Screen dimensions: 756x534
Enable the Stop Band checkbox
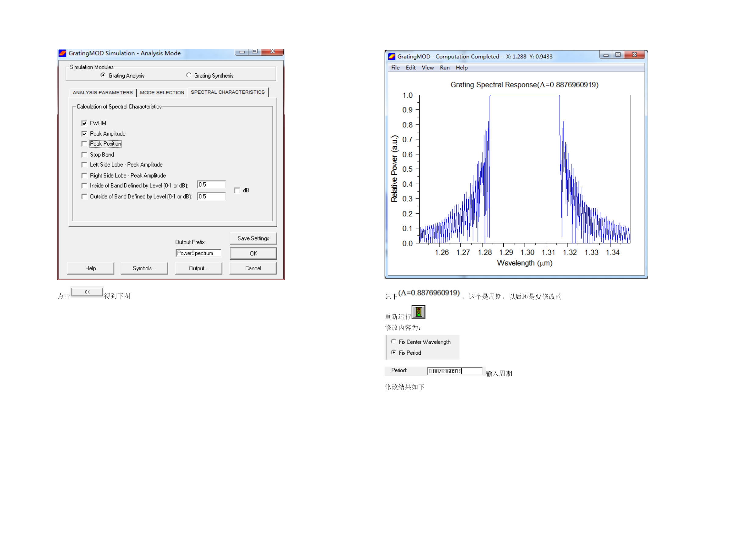[84, 155]
